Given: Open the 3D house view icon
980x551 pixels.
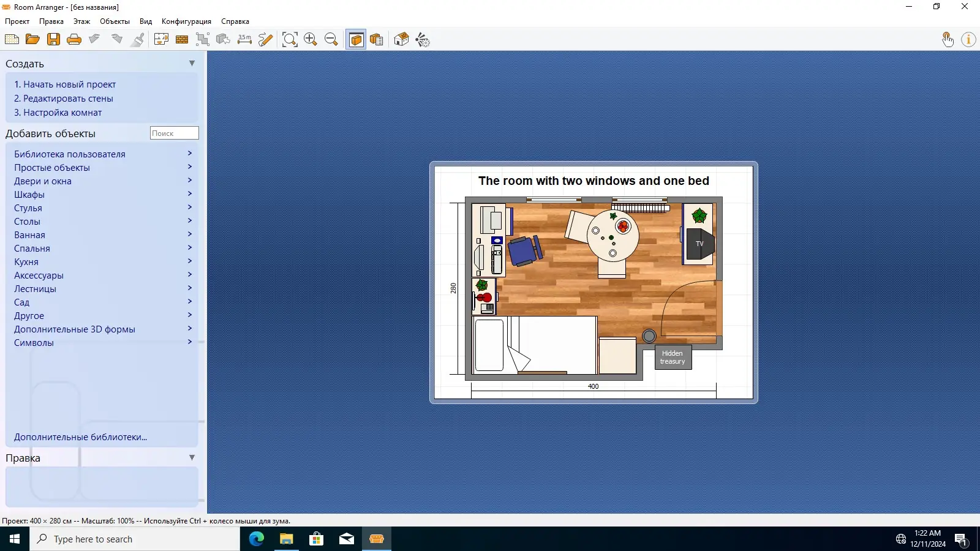Looking at the screenshot, I should click(x=401, y=40).
